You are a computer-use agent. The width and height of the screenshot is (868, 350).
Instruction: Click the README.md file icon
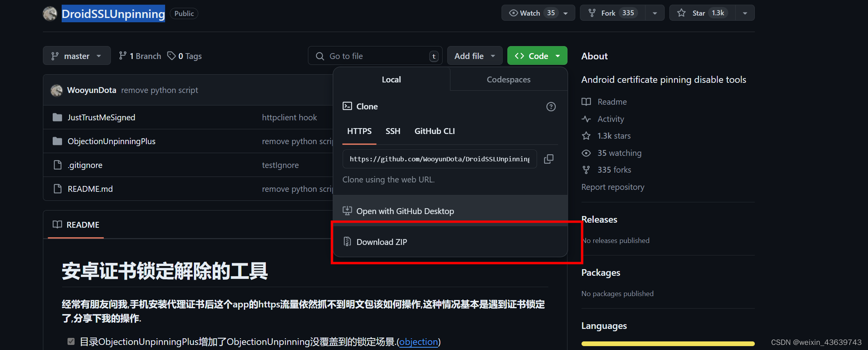(x=57, y=189)
